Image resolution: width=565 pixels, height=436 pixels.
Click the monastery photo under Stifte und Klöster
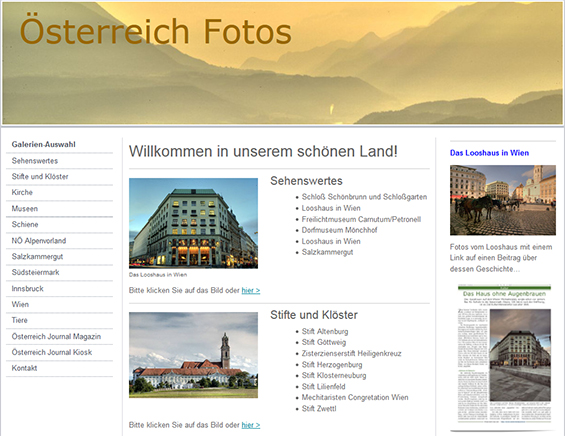tap(193, 355)
